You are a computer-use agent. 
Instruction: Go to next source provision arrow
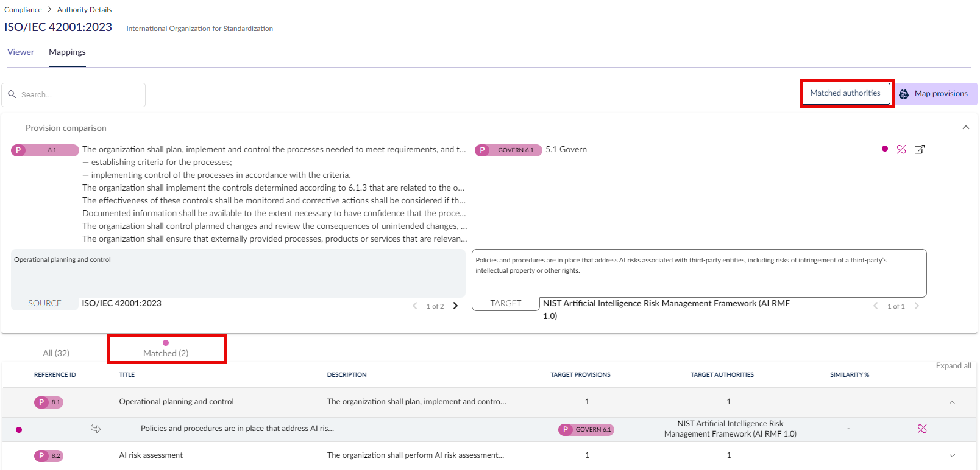click(x=455, y=306)
